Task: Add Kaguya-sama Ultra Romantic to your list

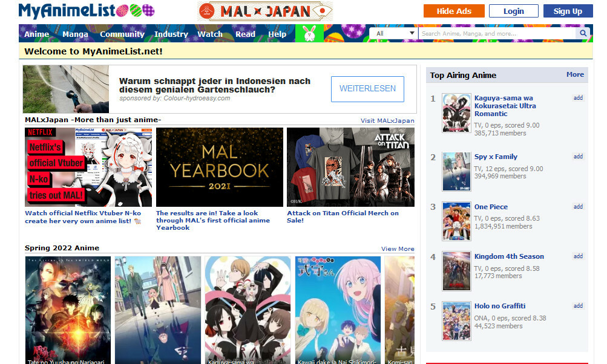Action: click(x=579, y=97)
